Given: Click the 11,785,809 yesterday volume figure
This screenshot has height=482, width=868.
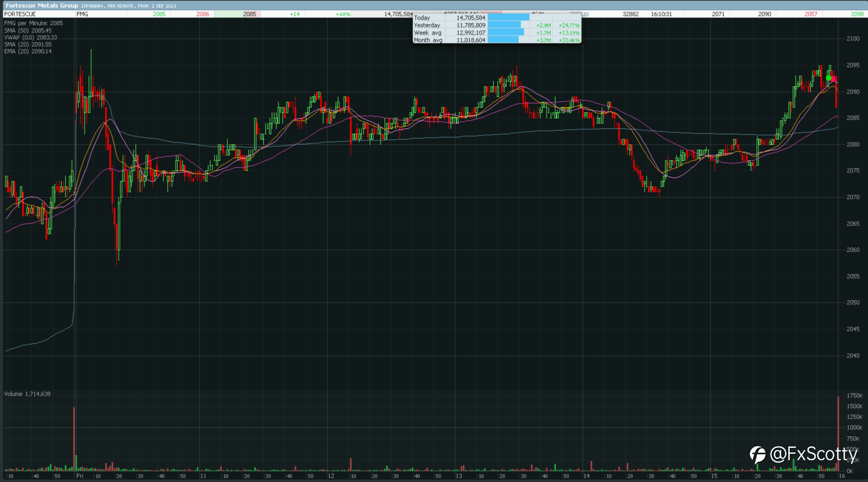Looking at the screenshot, I should pos(471,25).
